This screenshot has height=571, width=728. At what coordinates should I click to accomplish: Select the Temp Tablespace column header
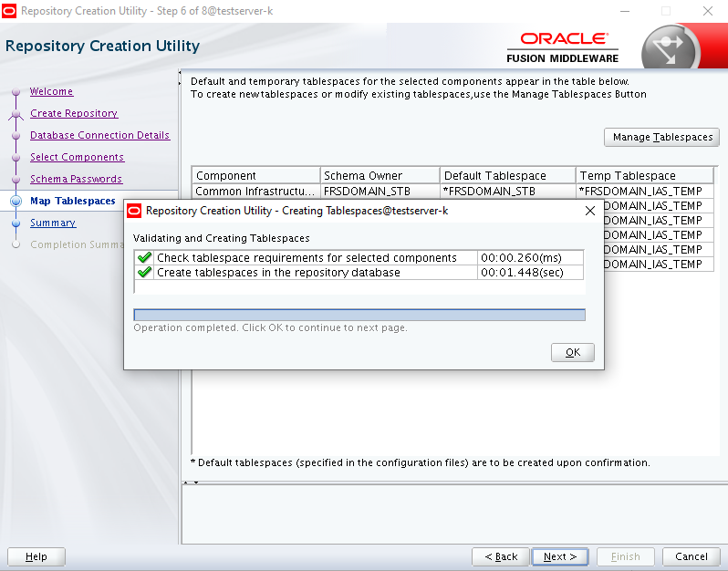point(644,175)
